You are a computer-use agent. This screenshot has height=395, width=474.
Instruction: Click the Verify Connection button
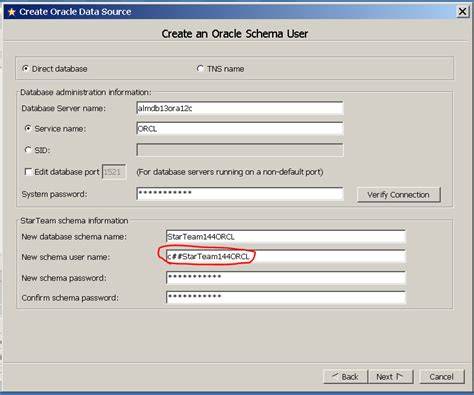click(398, 195)
